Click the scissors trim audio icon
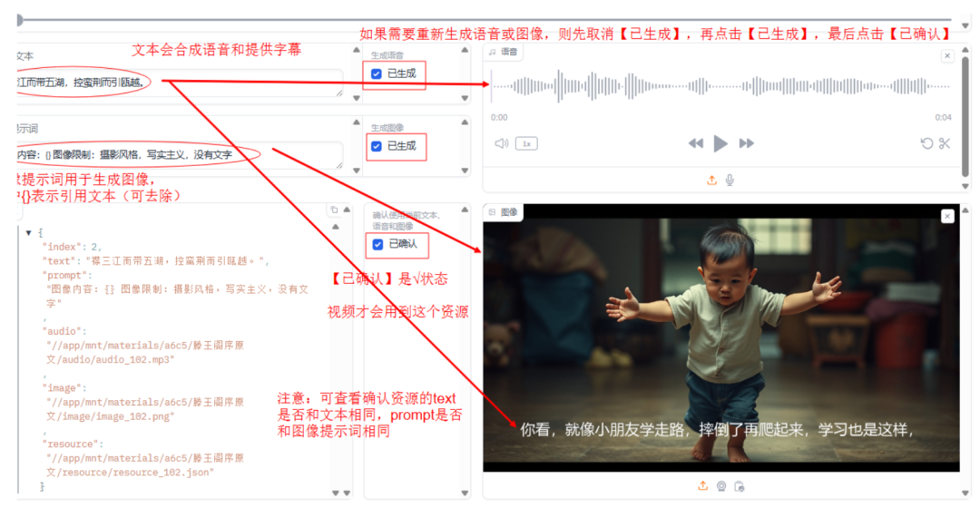 (x=945, y=143)
